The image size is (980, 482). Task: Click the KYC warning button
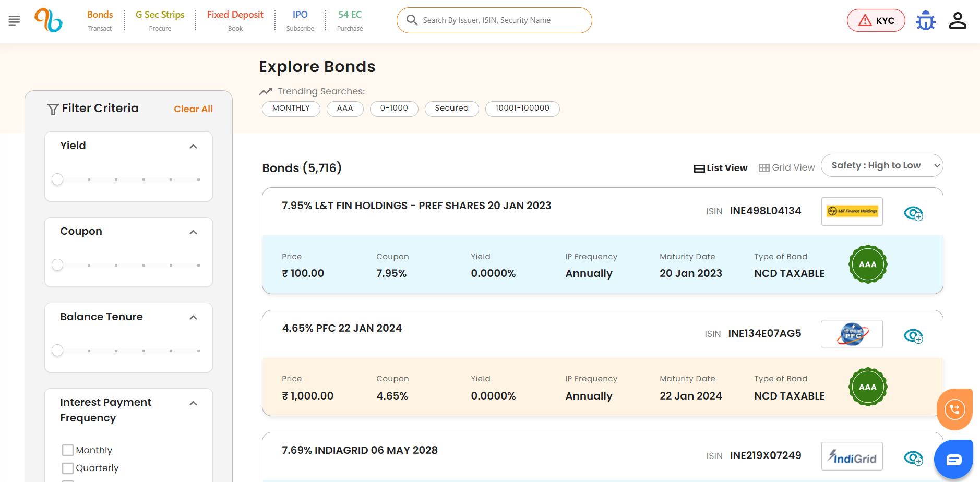pyautogui.click(x=876, y=20)
